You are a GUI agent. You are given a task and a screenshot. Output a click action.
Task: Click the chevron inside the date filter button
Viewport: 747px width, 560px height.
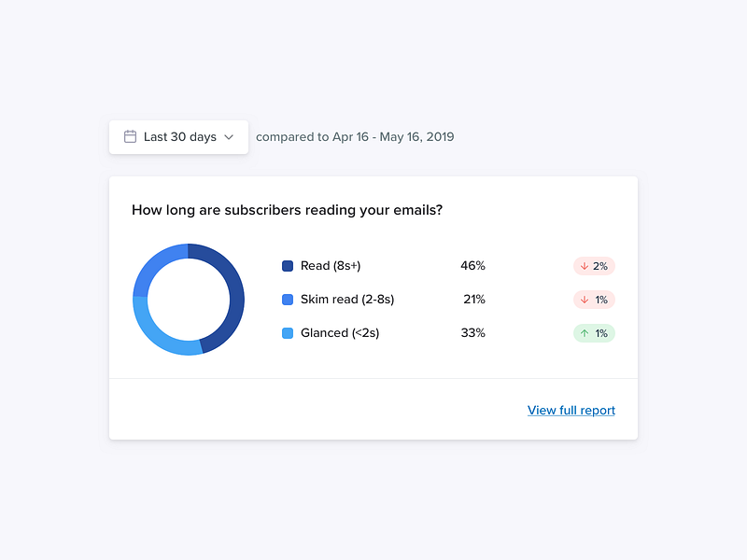tap(228, 136)
